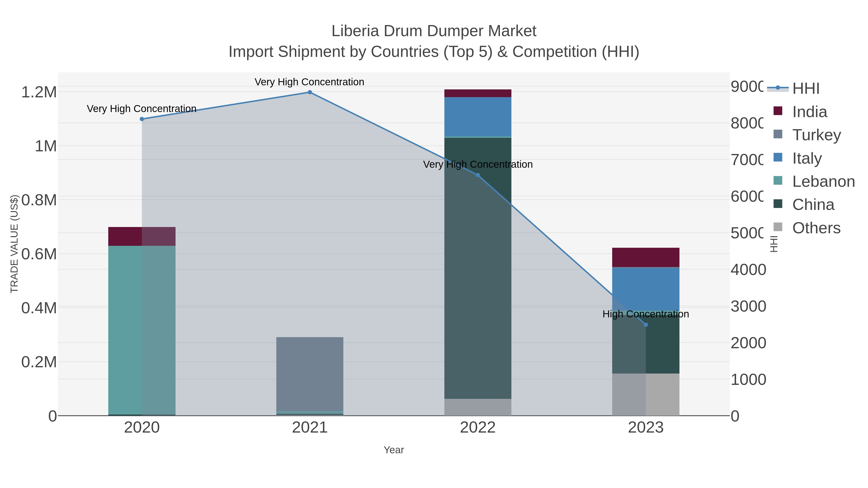Click the 0.6M left axis tick

point(39,254)
